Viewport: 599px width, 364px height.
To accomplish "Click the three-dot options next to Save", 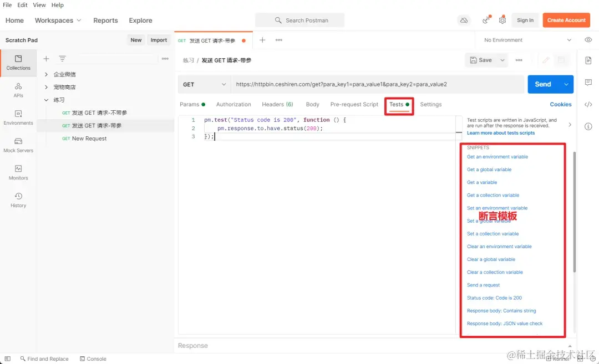I will click(x=519, y=60).
